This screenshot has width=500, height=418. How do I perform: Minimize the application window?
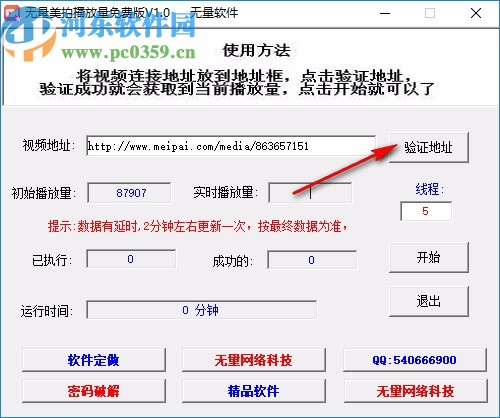(x=385, y=13)
